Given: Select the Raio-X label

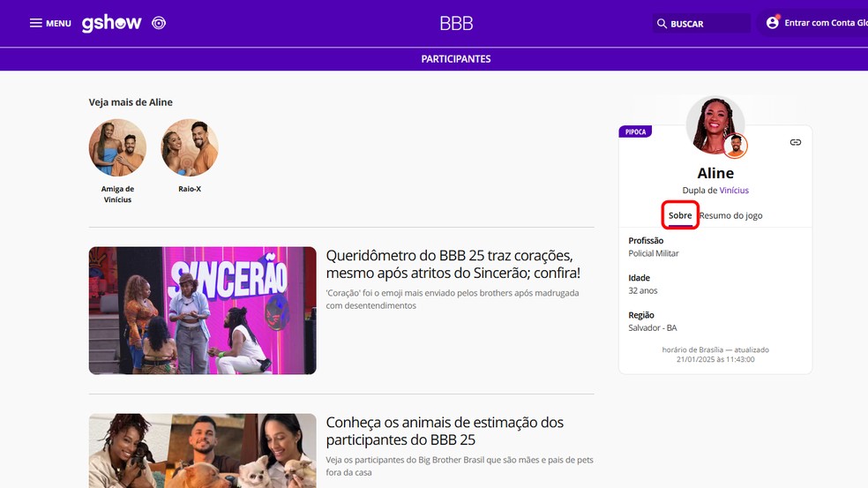Looking at the screenshot, I should (190, 189).
